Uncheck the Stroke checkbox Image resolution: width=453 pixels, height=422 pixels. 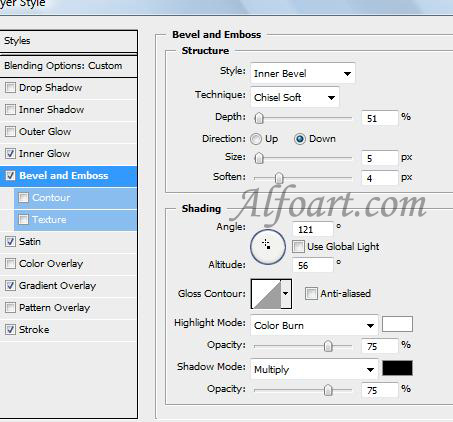click(10, 330)
